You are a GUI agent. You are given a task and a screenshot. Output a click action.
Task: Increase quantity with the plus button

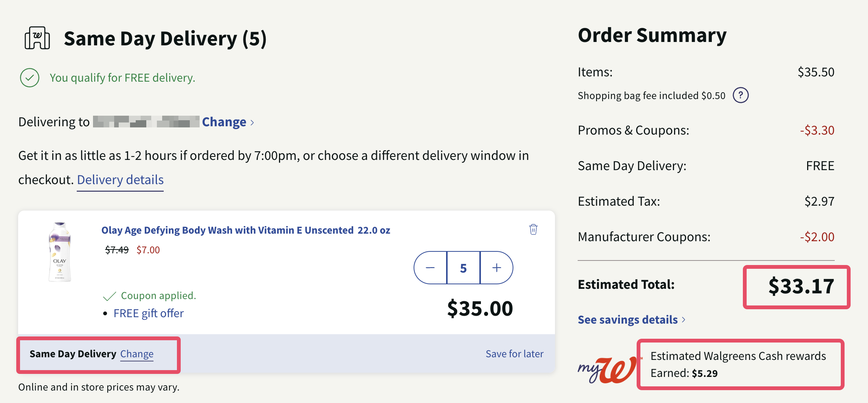click(x=496, y=267)
